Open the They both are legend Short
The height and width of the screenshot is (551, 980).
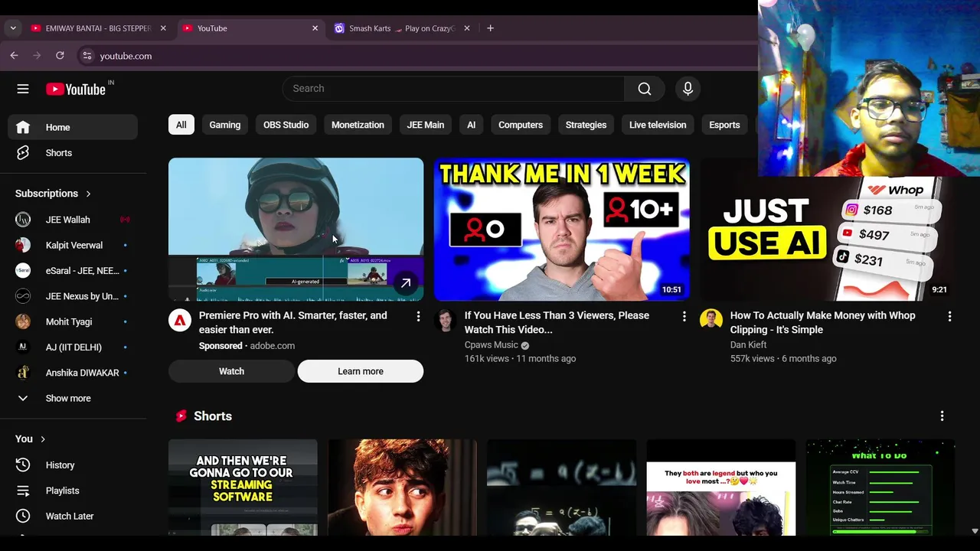click(720, 487)
